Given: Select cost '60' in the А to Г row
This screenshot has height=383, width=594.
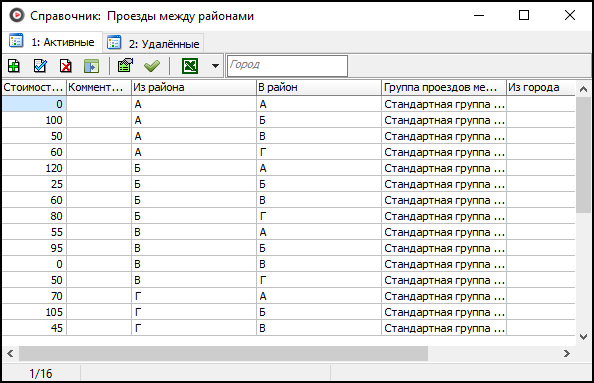Looking at the screenshot, I should point(34,152).
